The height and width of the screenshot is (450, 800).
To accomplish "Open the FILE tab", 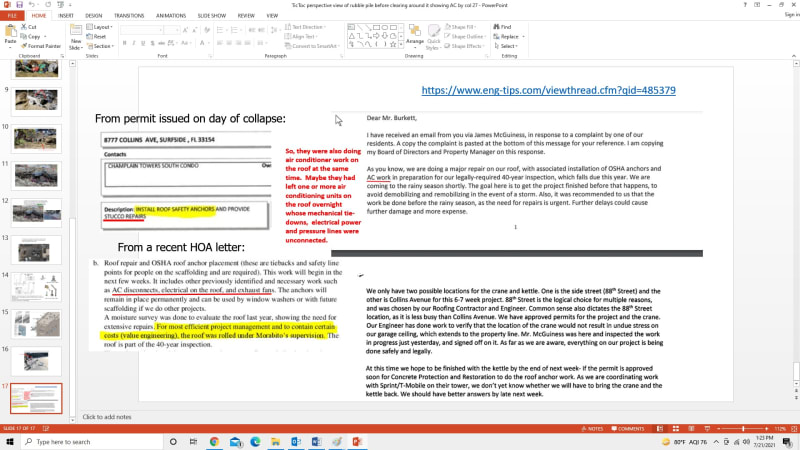I will pyautogui.click(x=12, y=16).
